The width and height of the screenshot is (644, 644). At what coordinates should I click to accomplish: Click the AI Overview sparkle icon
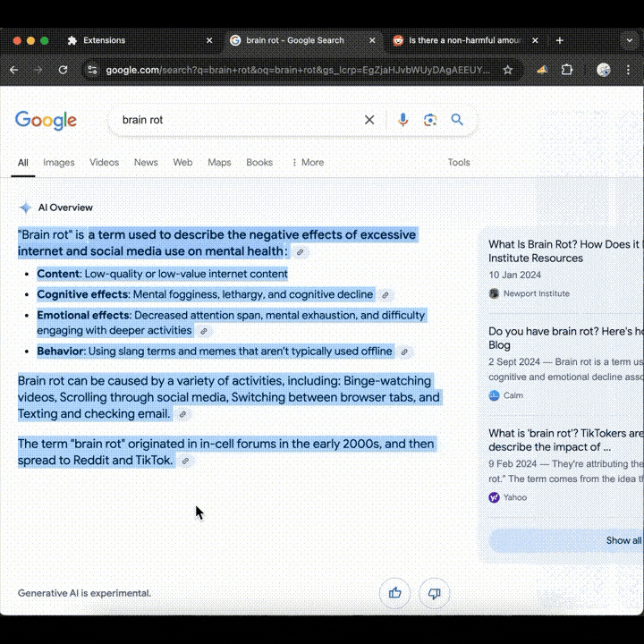point(25,208)
